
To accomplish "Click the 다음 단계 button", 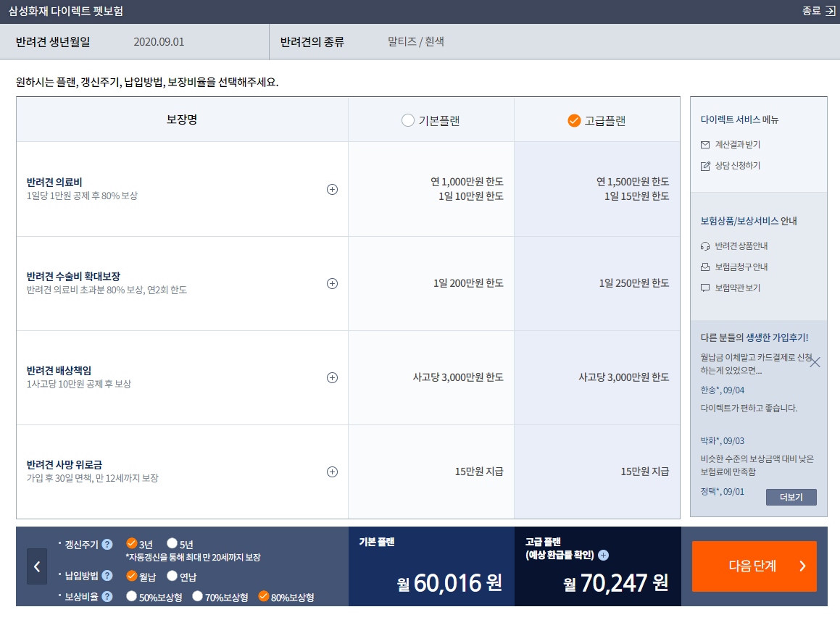I will tap(754, 566).
